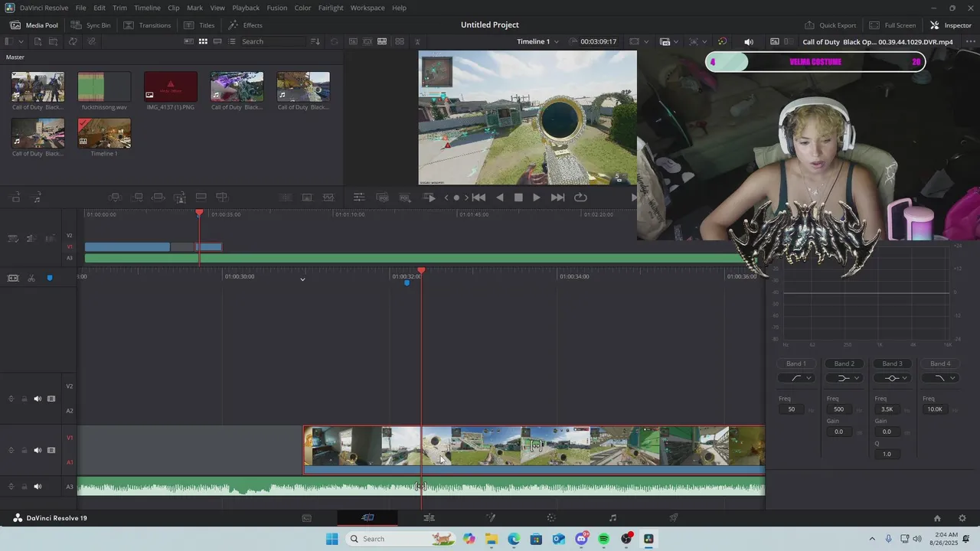
Task: Open the Workspace menu
Action: pyautogui.click(x=367, y=8)
